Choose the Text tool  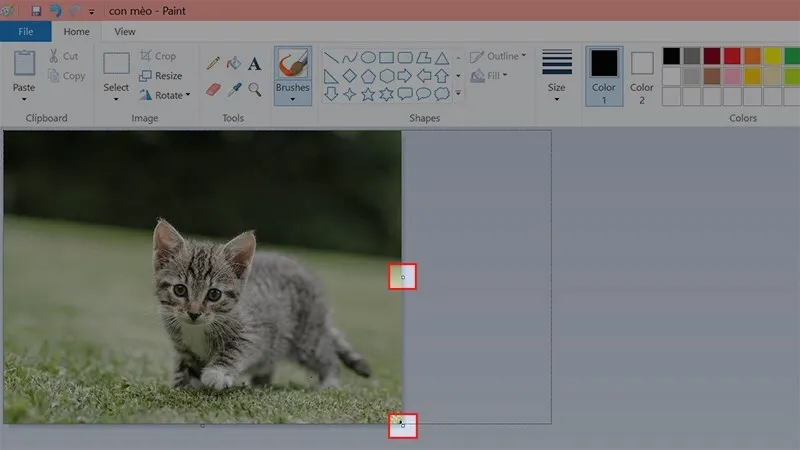pyautogui.click(x=255, y=64)
